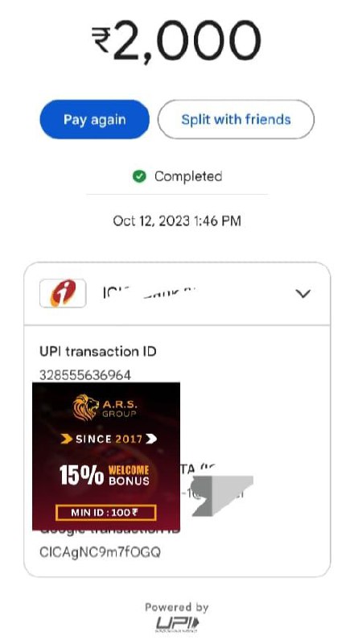Screen dimensions: 354x644
Task: Select UPI transaction ID number 328555636964
Action: (85, 375)
